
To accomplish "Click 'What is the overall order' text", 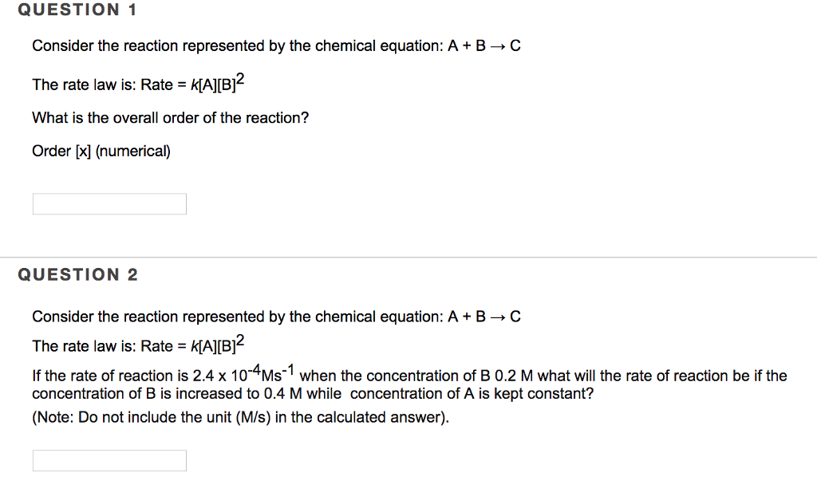I will pos(170,118).
